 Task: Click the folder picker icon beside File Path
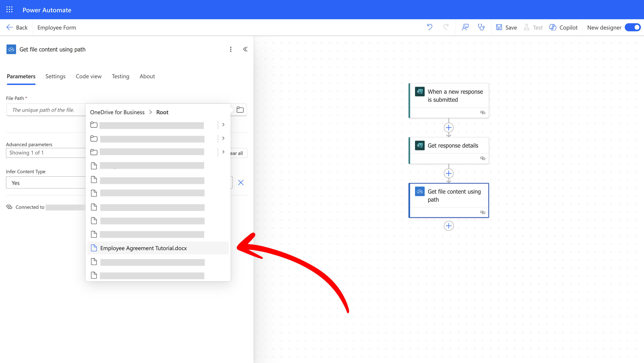coord(240,110)
